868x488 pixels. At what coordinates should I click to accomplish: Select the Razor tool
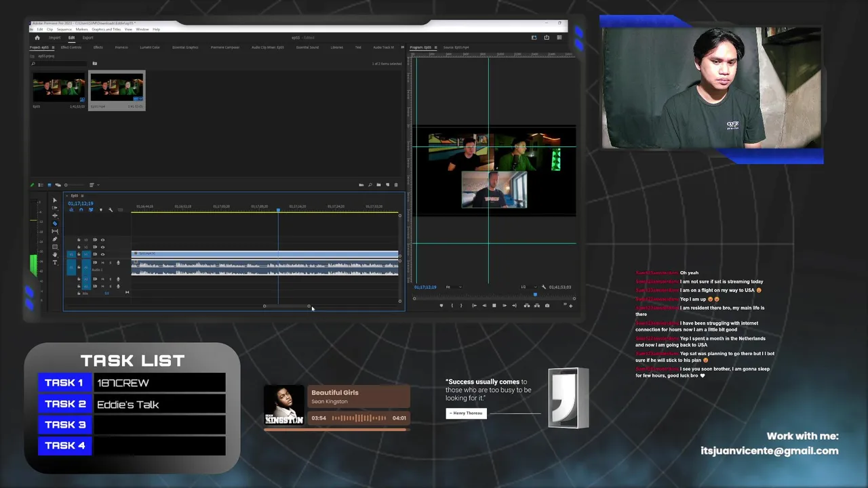point(55,224)
